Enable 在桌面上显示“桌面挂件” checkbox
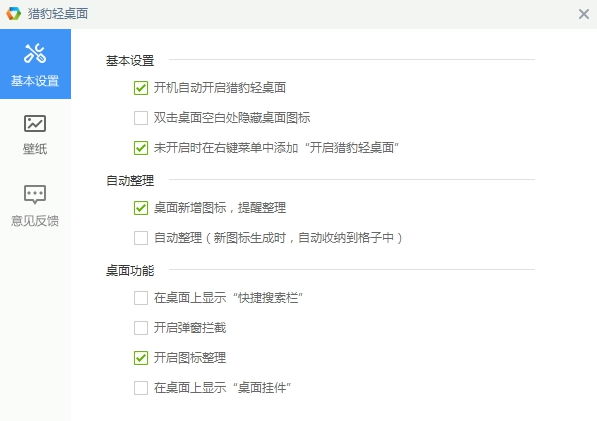This screenshot has height=421, width=597. [141, 388]
